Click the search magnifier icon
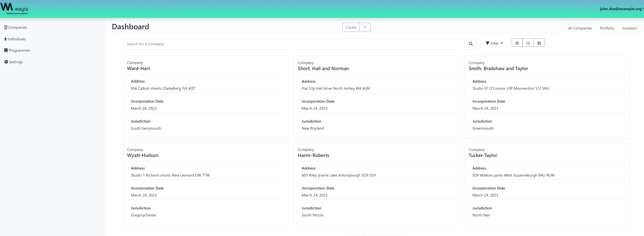Screen dimensions: 644x236 pos(471,44)
